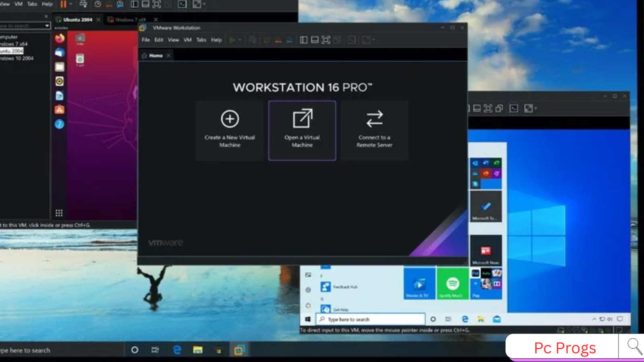This screenshot has height=362, width=644.
Task: Click snapshot clock icon in back window
Action: 98,4
